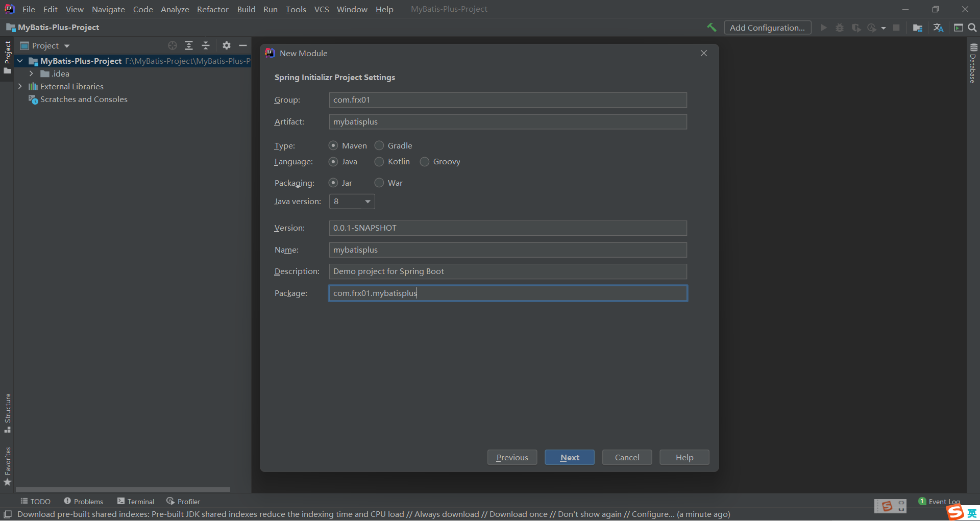
Task: Select Scratches and Consoles tree item
Action: (x=78, y=99)
